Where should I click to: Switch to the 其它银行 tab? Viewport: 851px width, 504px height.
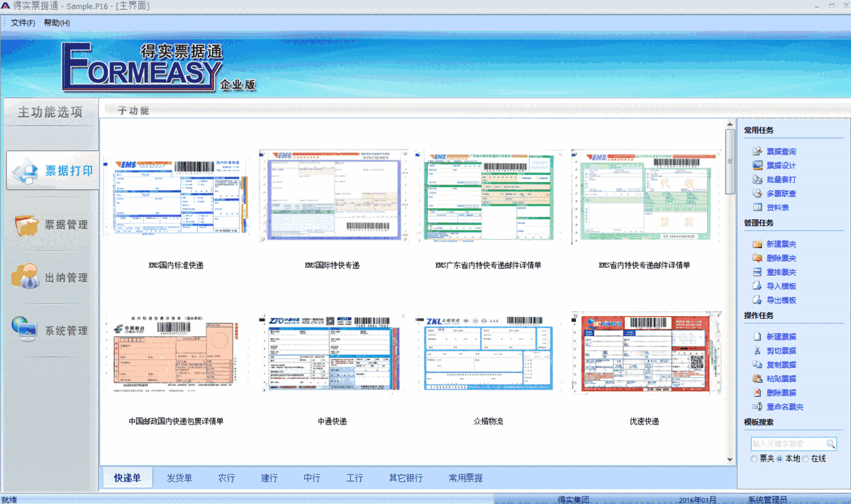click(406, 478)
